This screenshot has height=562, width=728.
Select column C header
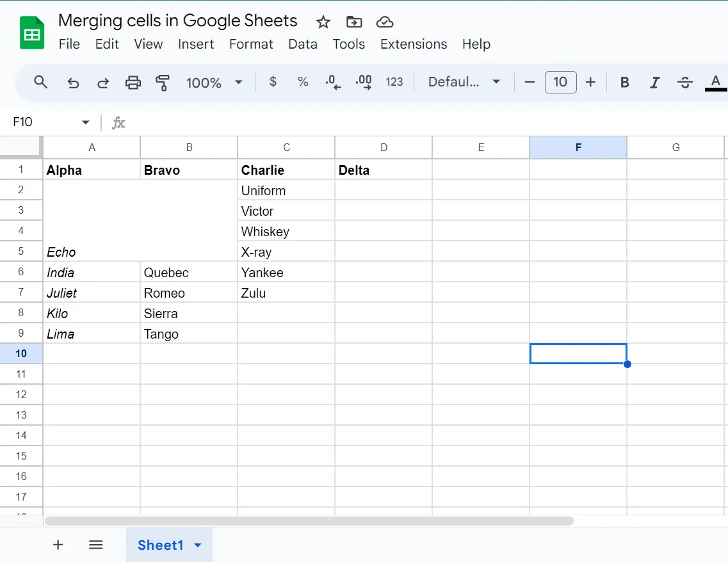click(x=286, y=147)
